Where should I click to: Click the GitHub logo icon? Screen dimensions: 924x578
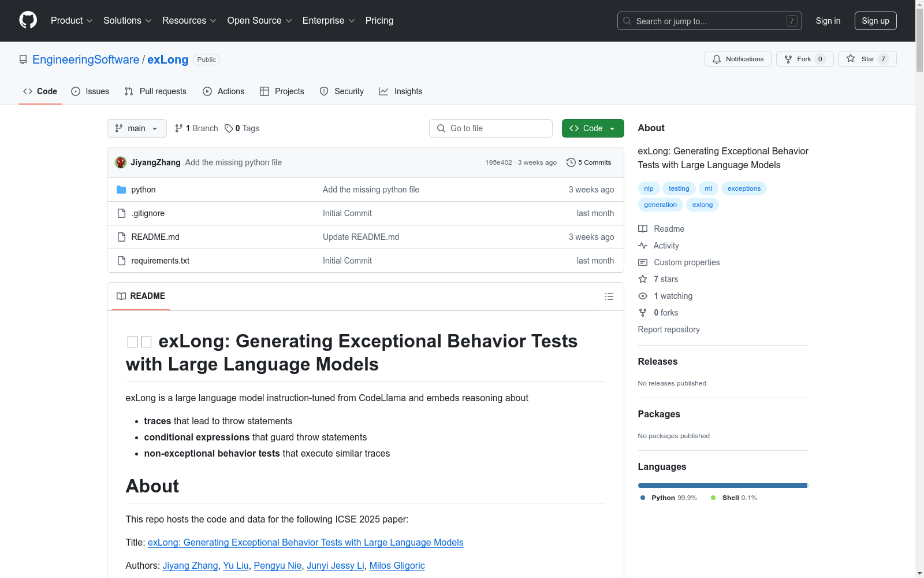28,20
